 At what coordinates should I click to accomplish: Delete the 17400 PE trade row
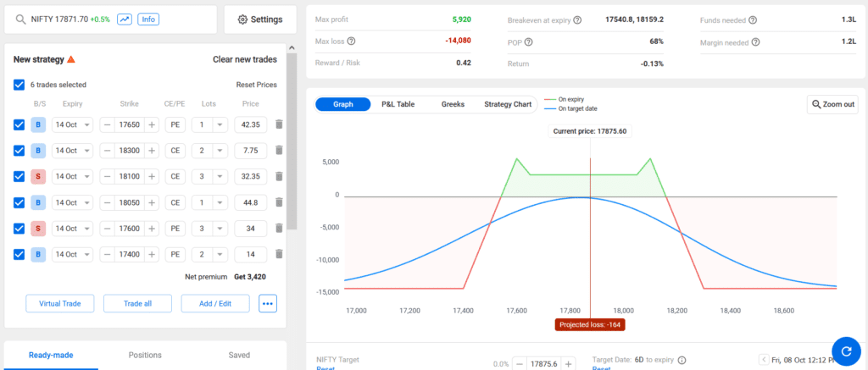279,254
